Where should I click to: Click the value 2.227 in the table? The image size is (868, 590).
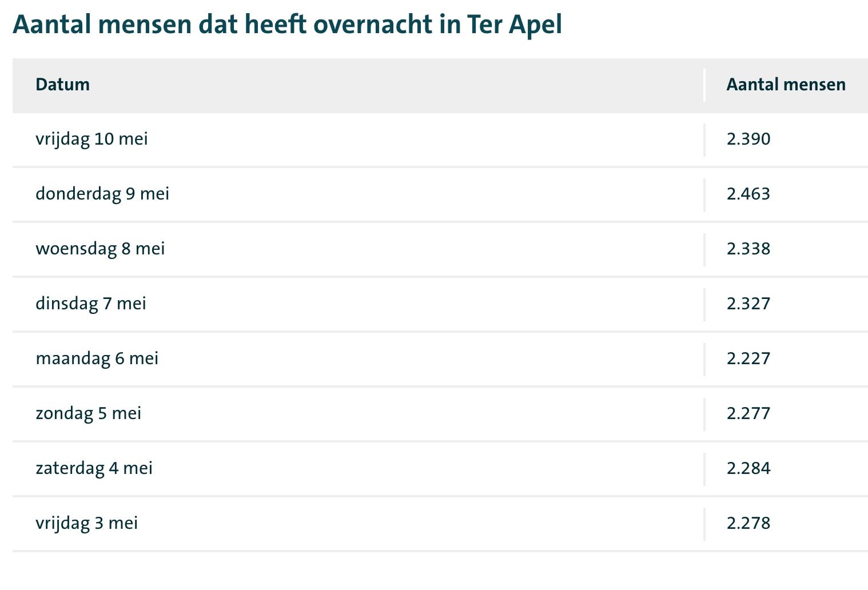point(748,358)
